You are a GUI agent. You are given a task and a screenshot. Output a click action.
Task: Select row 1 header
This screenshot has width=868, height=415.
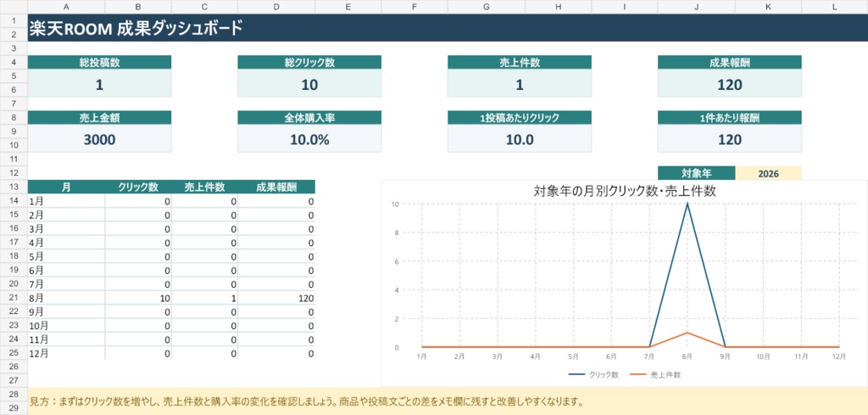coord(14,20)
